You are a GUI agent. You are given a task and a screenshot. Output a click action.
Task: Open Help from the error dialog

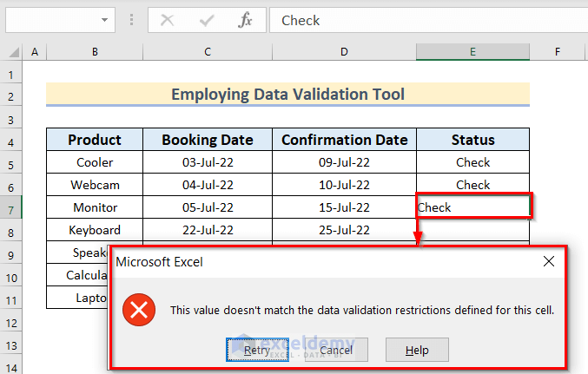418,350
